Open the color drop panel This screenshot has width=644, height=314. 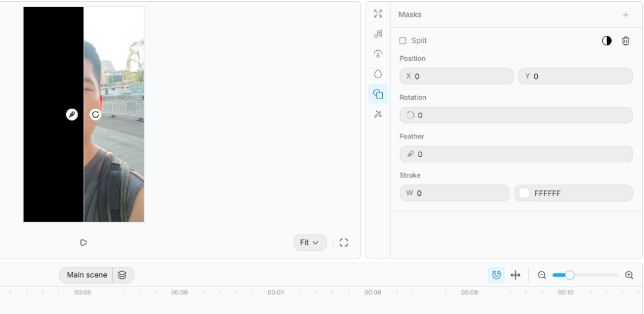378,74
